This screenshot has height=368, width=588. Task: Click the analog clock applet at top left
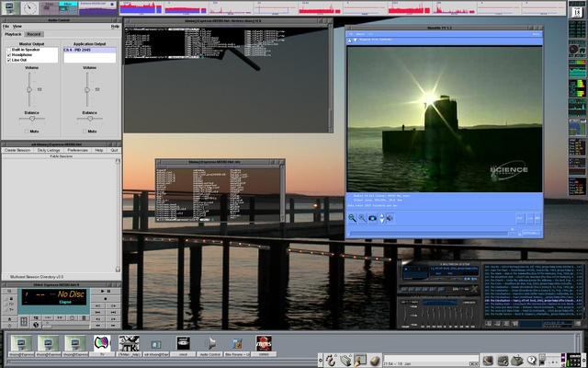pos(30,8)
